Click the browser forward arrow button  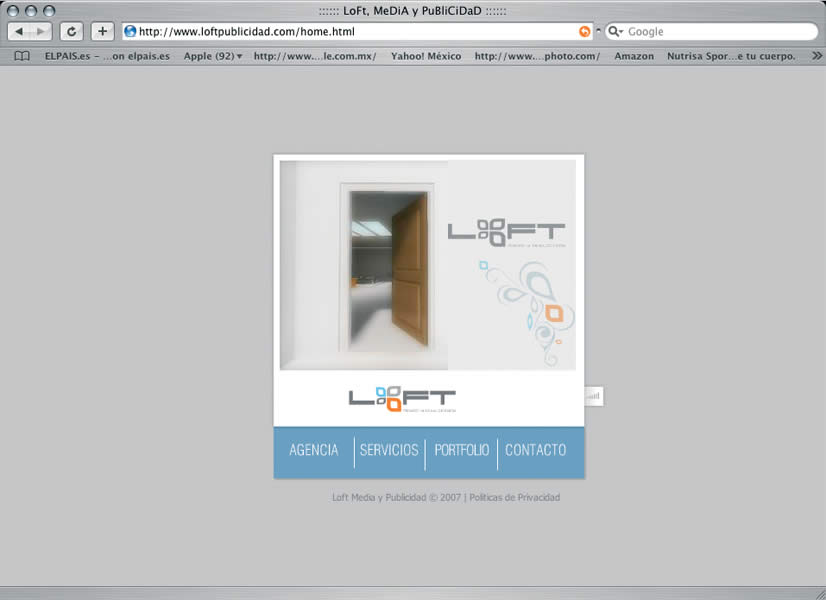pyautogui.click(x=41, y=32)
